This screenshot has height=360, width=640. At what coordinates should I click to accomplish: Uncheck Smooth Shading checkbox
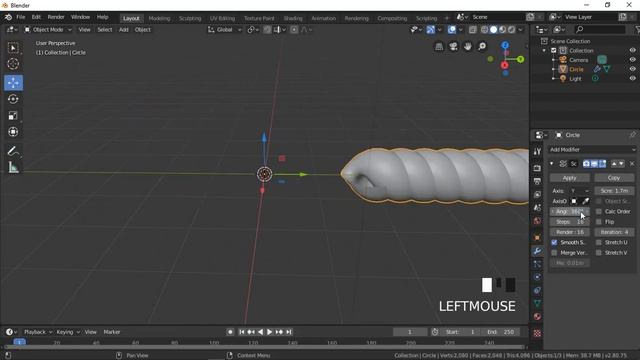coord(554,242)
